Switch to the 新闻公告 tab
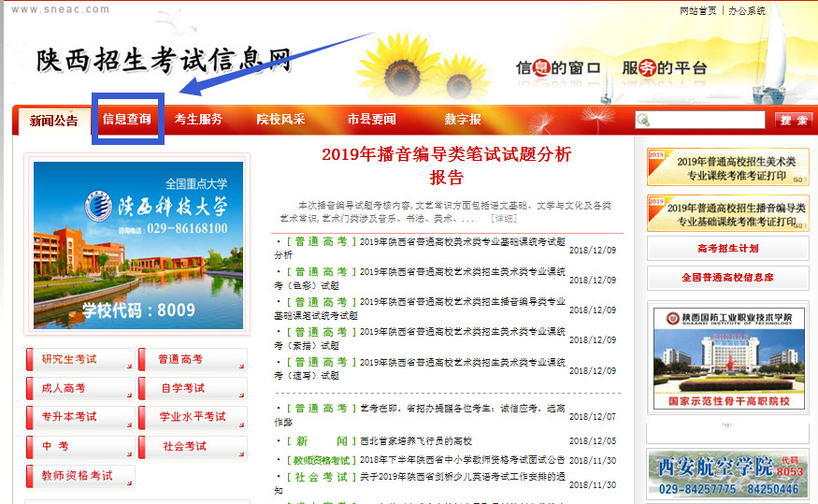 coord(53,120)
